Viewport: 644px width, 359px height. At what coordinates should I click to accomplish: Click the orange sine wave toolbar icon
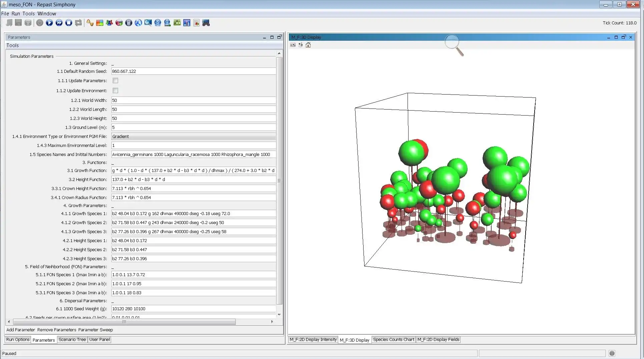point(90,23)
